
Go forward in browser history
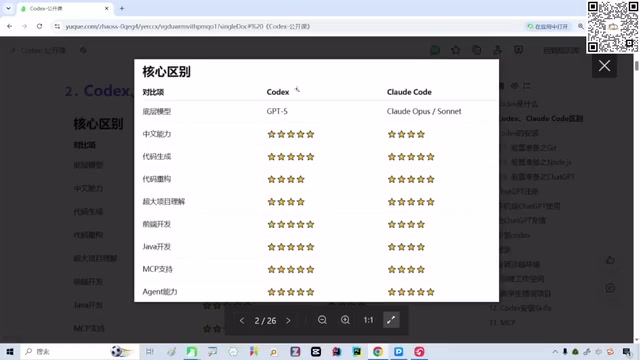pyautogui.click(x=24, y=26)
